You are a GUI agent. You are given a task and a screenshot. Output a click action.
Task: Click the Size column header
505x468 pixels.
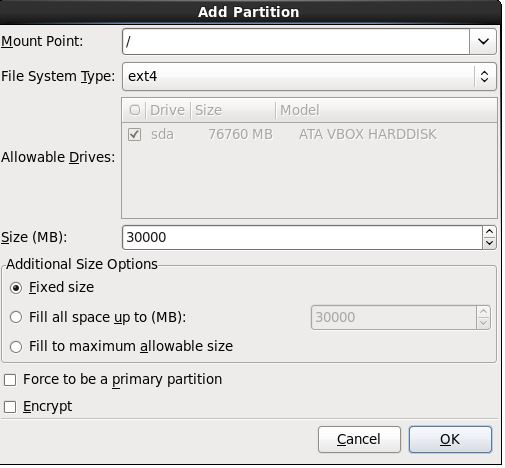click(233, 110)
